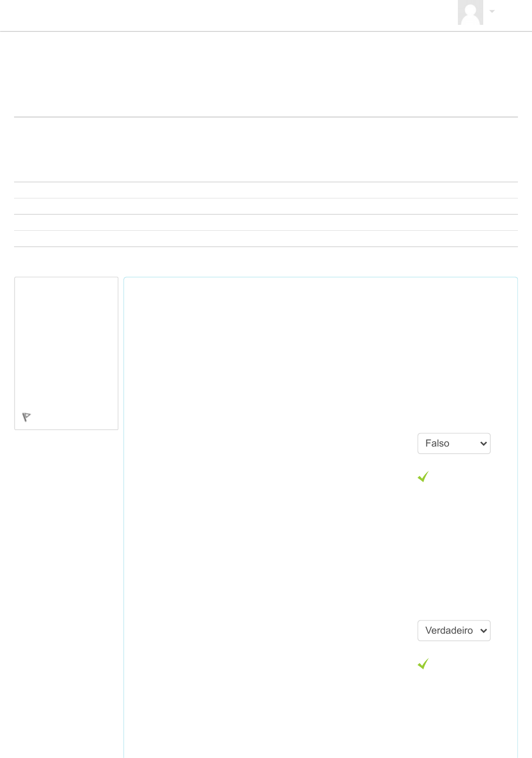Click the top header navigation bar
532x758 pixels.
click(x=266, y=15)
